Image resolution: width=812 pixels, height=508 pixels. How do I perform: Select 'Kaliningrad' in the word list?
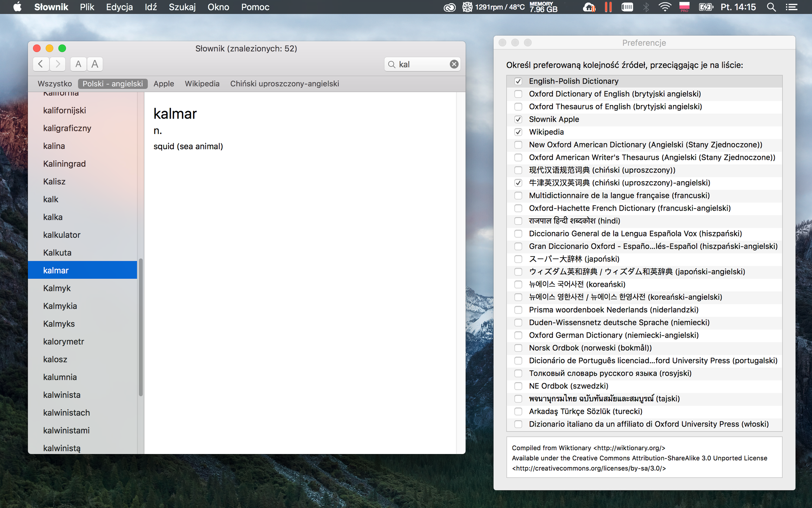pyautogui.click(x=82, y=164)
